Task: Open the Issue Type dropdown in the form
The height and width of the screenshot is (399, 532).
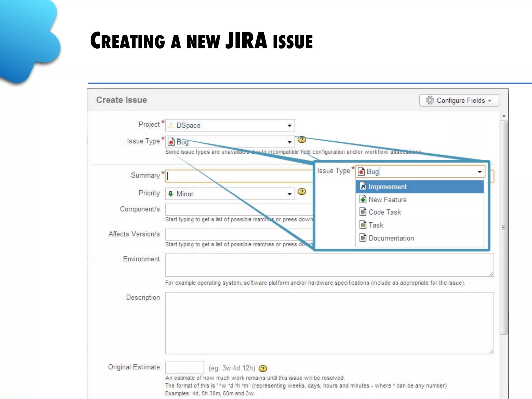Action: (x=230, y=142)
